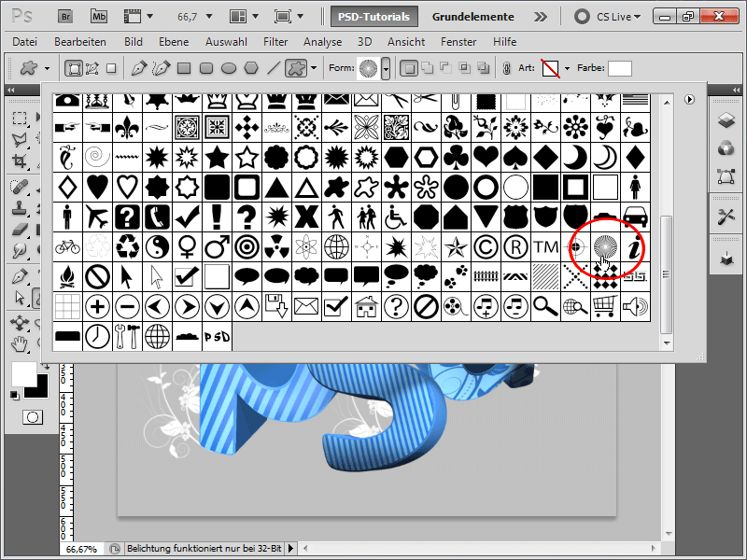Select the Pen tool in options bar

138,68
